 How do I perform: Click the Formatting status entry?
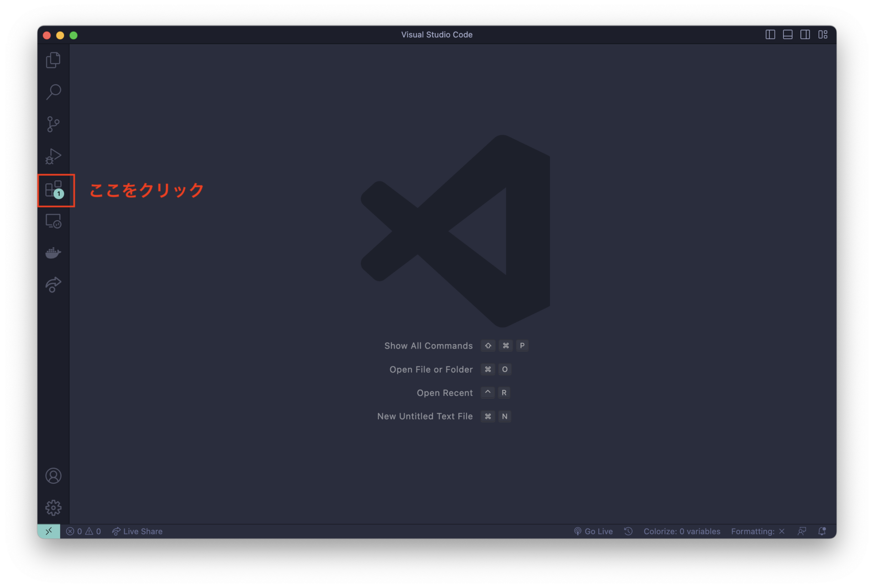[x=758, y=531]
